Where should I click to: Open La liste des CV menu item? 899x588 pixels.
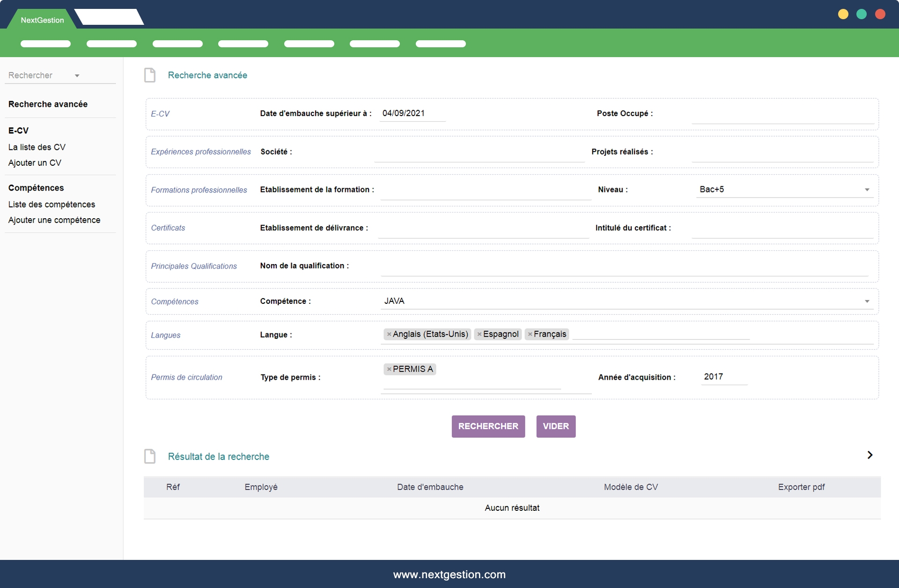click(37, 147)
